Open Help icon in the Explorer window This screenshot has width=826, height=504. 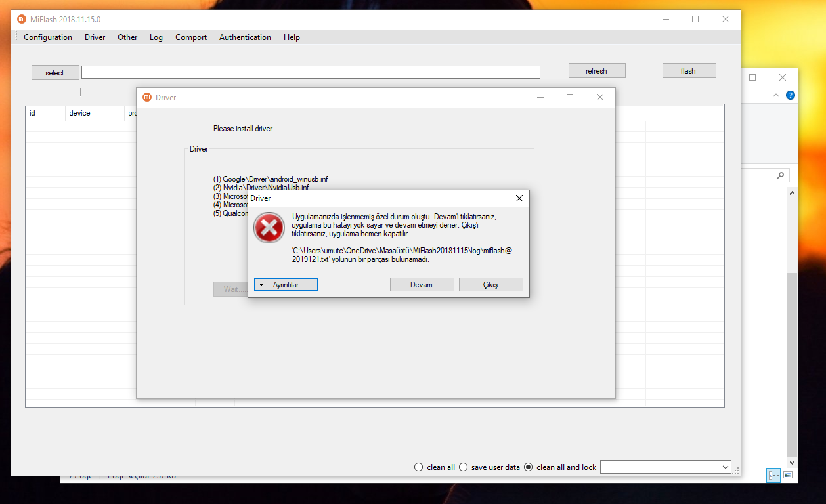791,95
